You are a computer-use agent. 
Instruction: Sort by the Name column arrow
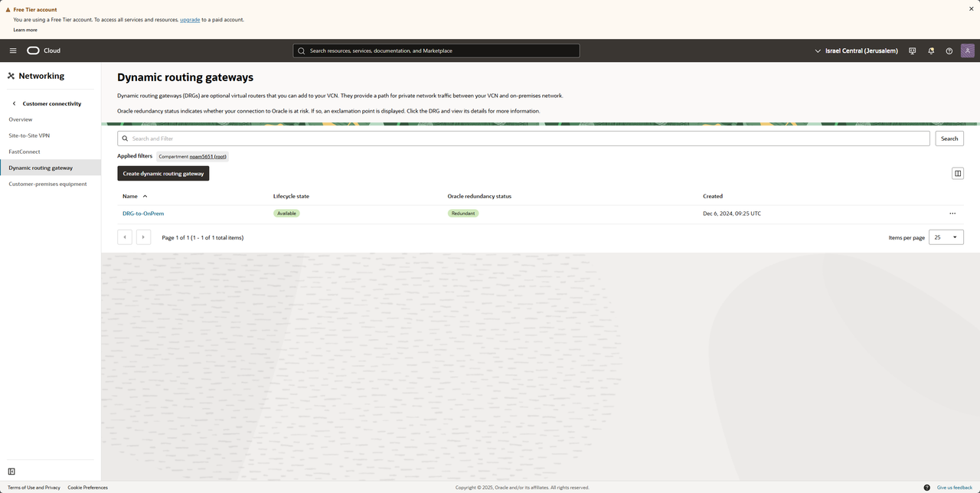[x=145, y=197]
